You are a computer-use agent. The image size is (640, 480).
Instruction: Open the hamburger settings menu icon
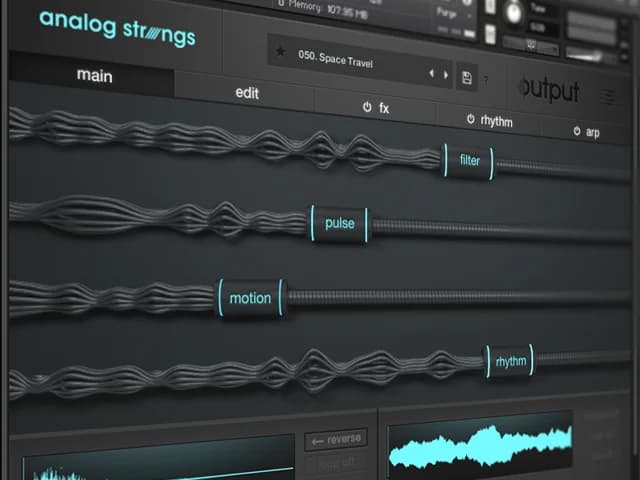coord(609,97)
